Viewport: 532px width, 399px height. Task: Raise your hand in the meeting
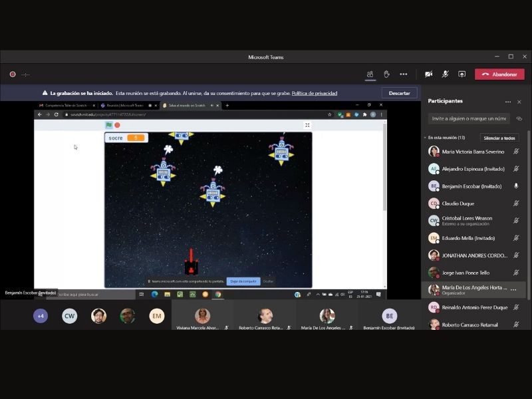(x=386, y=74)
